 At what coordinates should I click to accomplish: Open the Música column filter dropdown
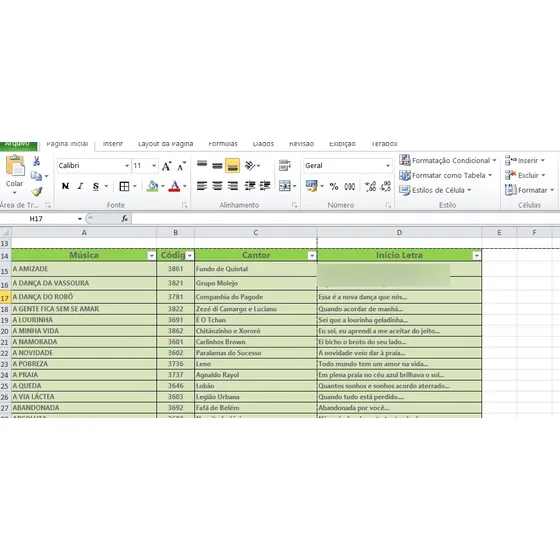pos(151,256)
